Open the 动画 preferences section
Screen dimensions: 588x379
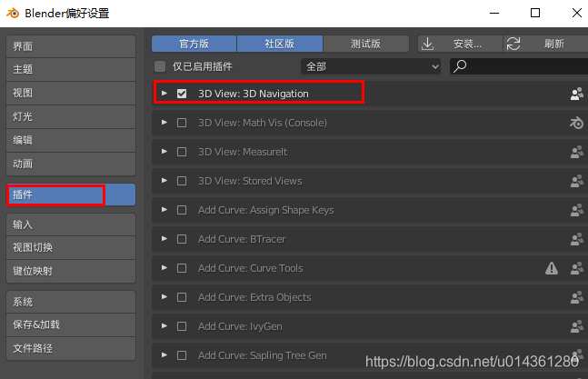(x=71, y=164)
